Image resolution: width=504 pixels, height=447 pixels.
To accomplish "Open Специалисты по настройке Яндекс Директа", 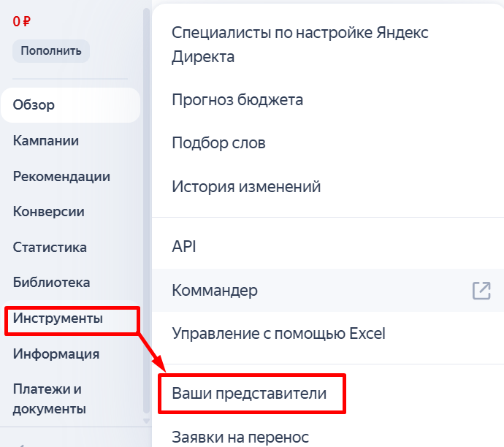I will 299,45.
